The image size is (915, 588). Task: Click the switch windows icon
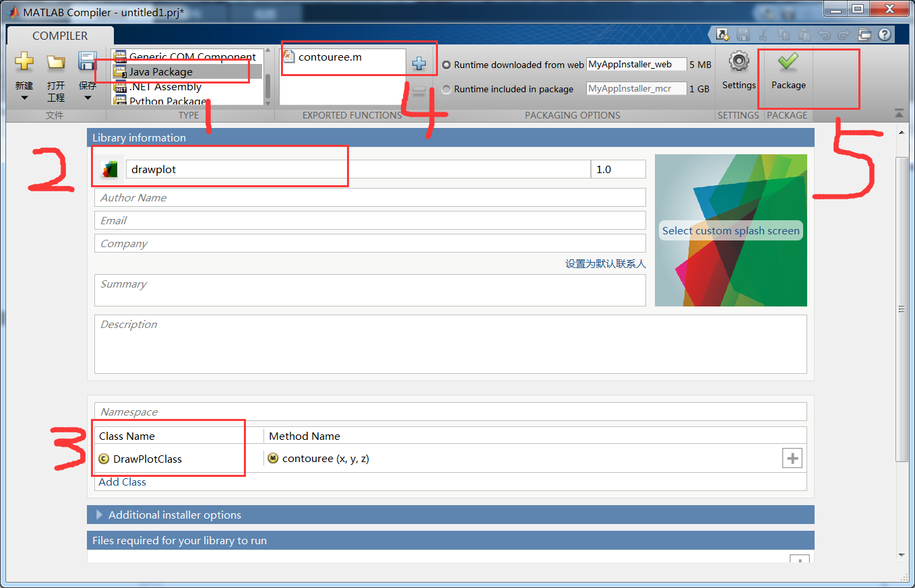865,35
